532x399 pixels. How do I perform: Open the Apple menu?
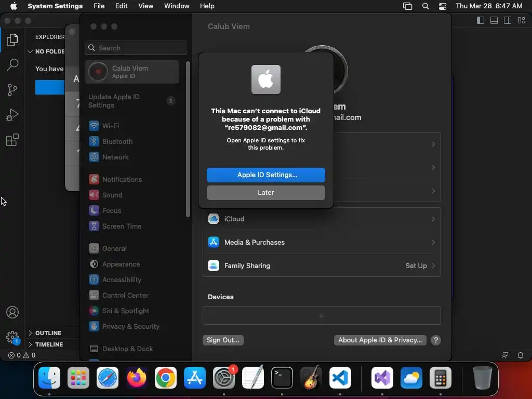pos(14,6)
